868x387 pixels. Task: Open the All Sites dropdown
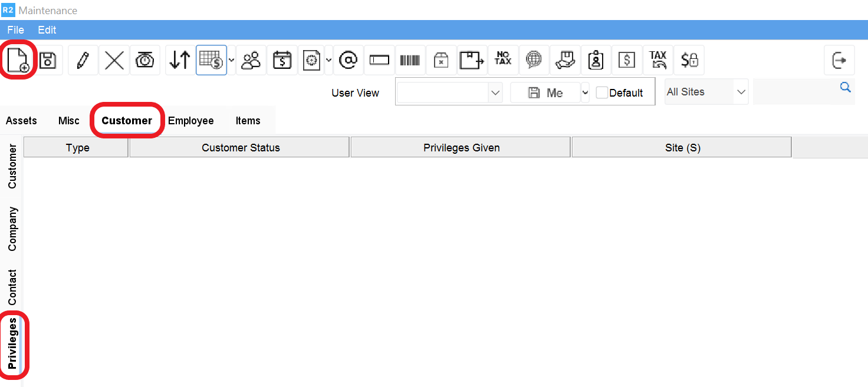741,92
